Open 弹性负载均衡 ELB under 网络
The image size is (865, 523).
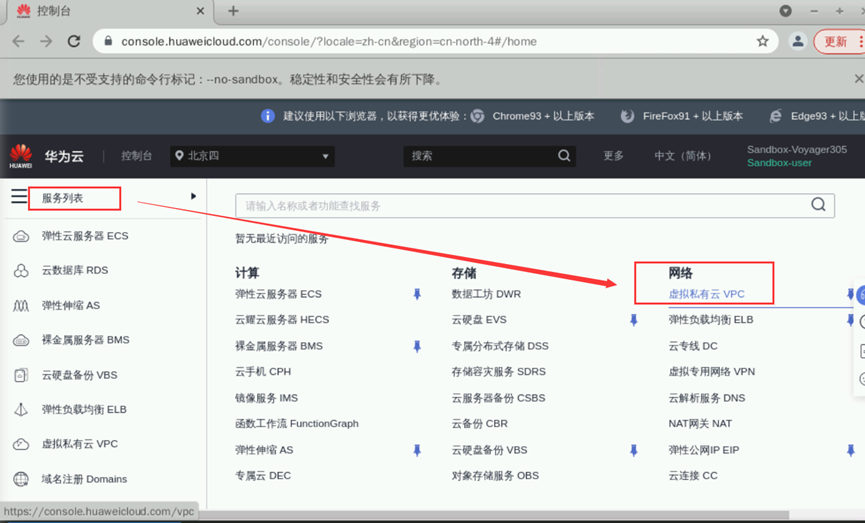click(x=711, y=320)
